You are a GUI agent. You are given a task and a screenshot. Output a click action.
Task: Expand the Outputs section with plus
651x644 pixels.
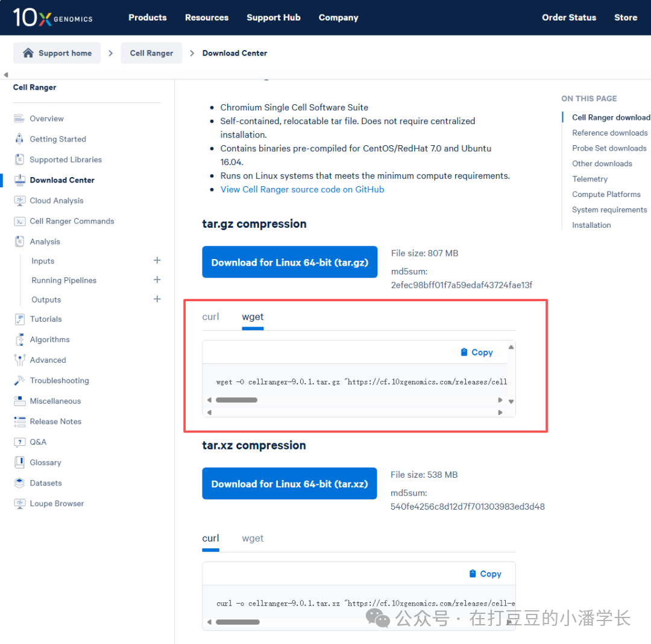(x=157, y=299)
